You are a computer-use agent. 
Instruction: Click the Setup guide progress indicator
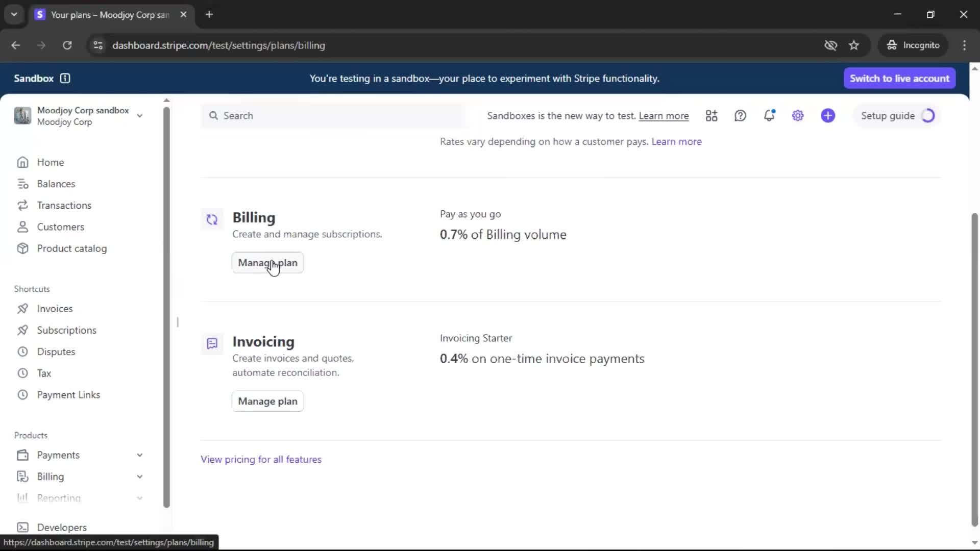click(x=928, y=116)
